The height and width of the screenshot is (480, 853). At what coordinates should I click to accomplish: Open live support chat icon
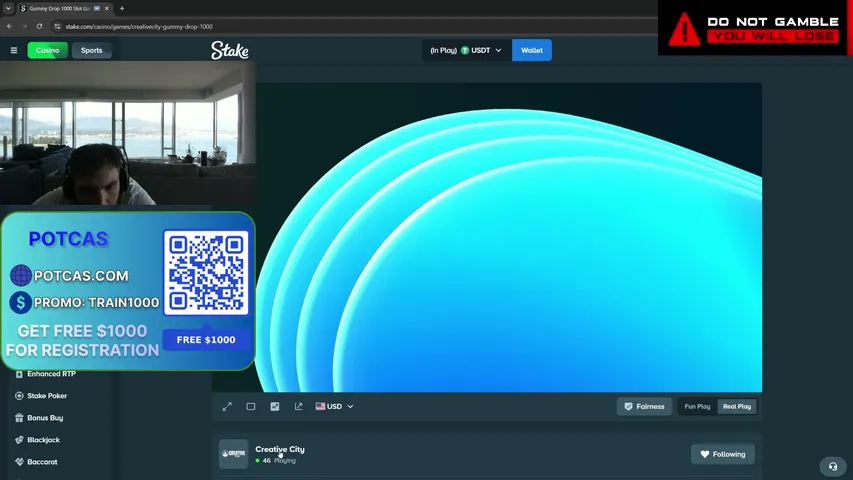(833, 466)
